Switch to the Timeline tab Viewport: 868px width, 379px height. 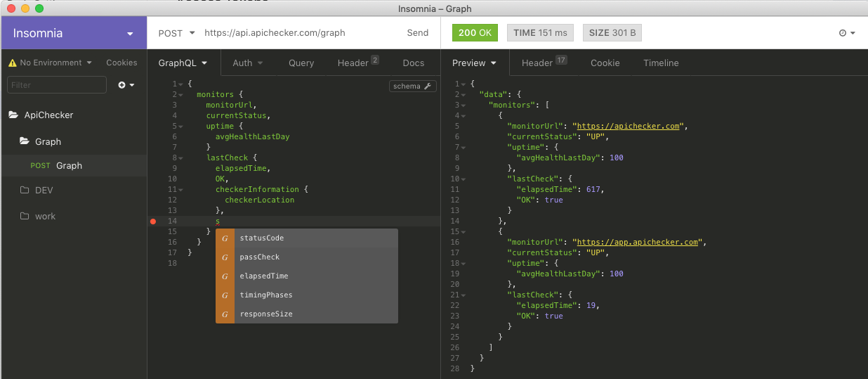pos(661,63)
